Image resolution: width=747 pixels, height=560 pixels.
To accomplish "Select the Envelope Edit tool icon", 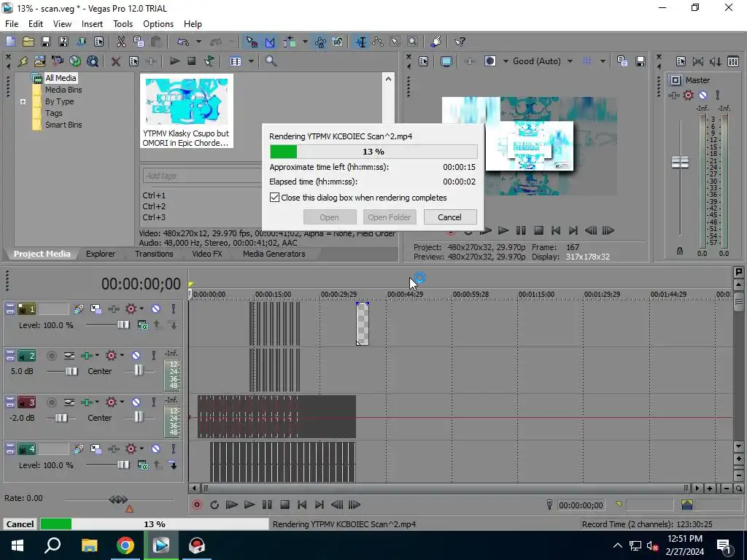I will pos(379,42).
